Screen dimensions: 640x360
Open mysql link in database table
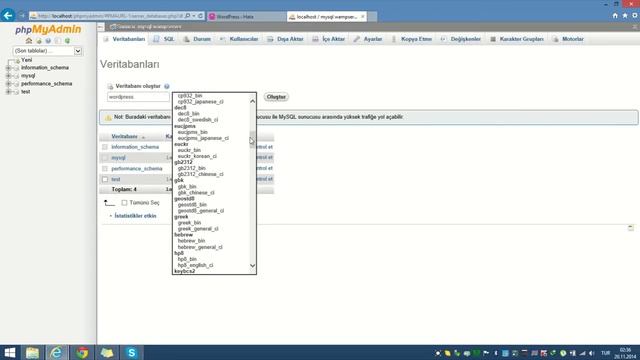118,158
